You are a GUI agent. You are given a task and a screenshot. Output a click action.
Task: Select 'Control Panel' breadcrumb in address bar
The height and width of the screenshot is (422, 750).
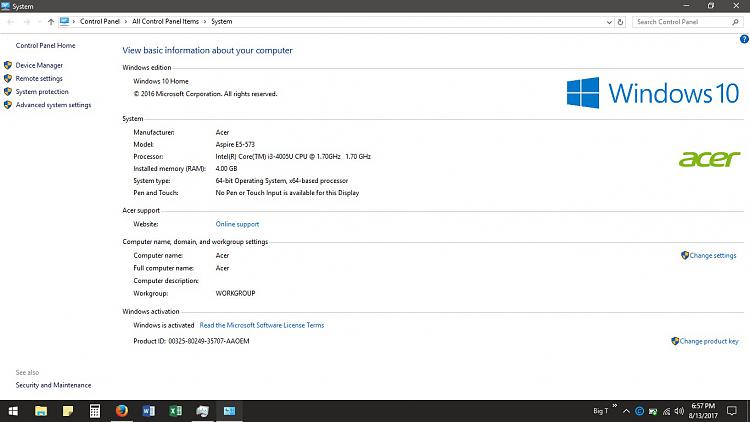[100, 21]
